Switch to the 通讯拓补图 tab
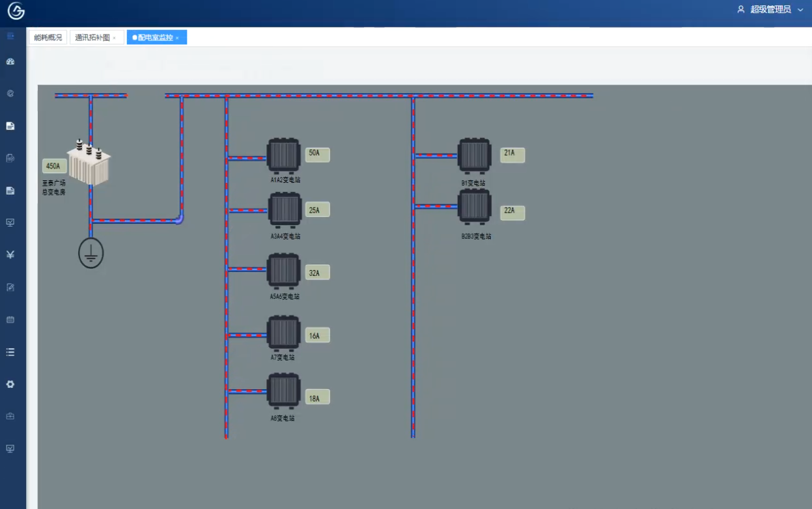The image size is (812, 509). 92,38
